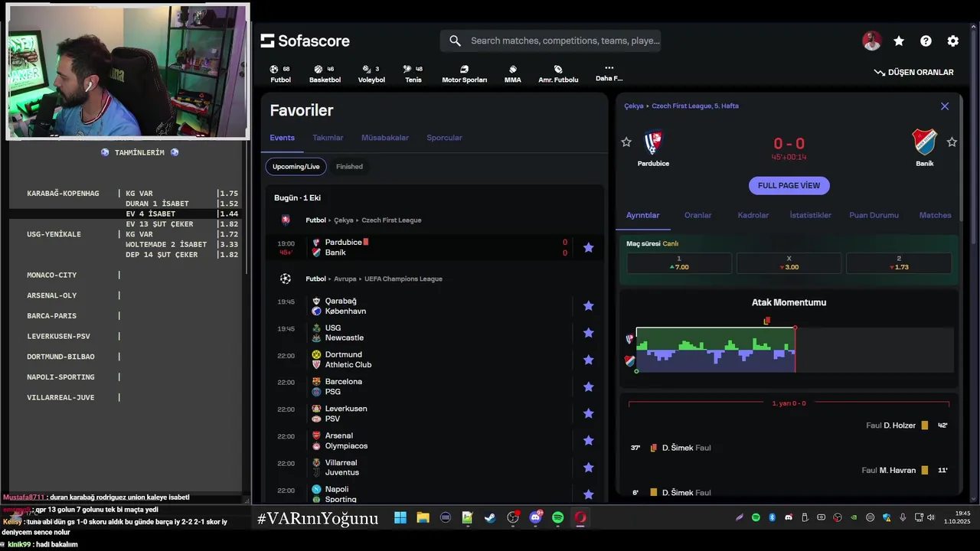The height and width of the screenshot is (551, 980).
Task: Click the Atak Momentumu graph
Action: [x=794, y=350]
